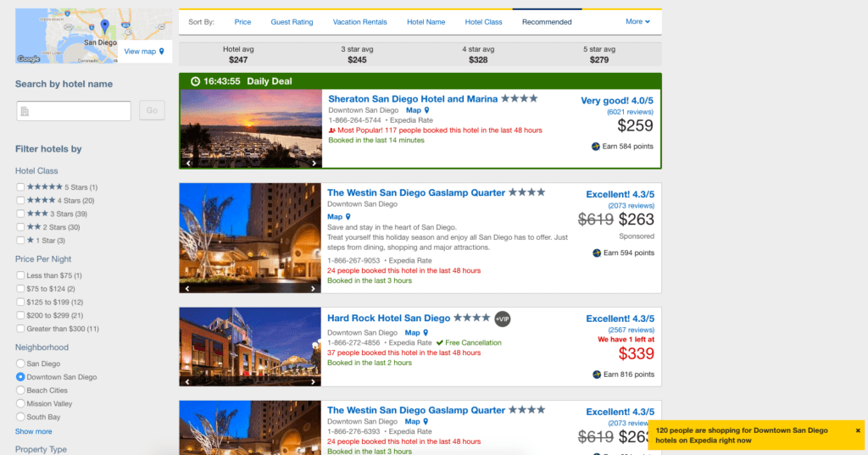The height and width of the screenshot is (455, 868).
Task: Select the Mission Valley neighborhood option
Action: (x=20, y=403)
